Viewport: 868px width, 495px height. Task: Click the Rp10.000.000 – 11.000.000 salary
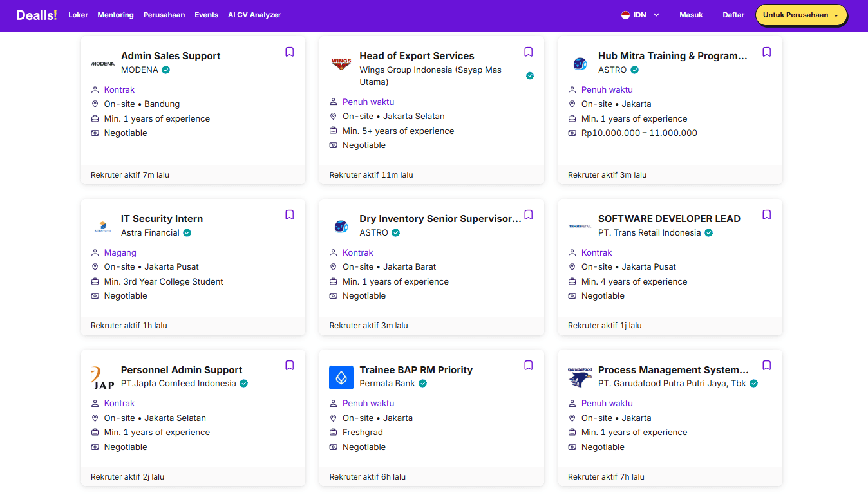[639, 133]
